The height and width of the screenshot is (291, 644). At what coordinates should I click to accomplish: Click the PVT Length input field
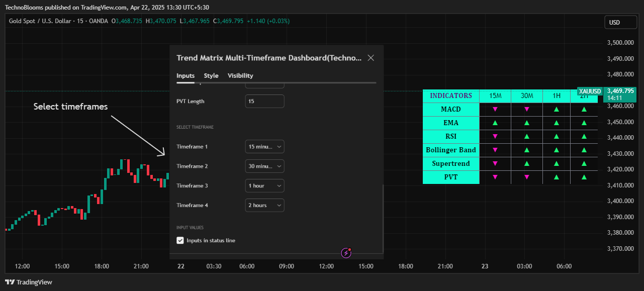pos(264,101)
